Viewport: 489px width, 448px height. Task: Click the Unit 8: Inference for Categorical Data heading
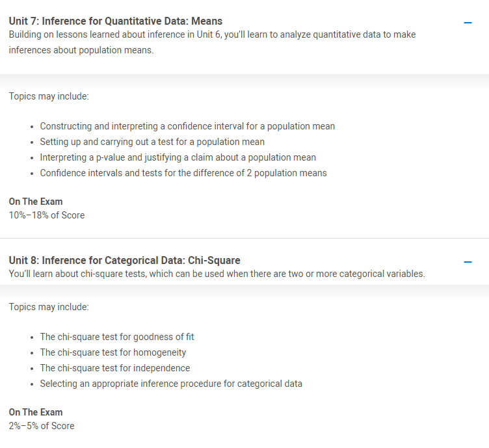[124, 260]
